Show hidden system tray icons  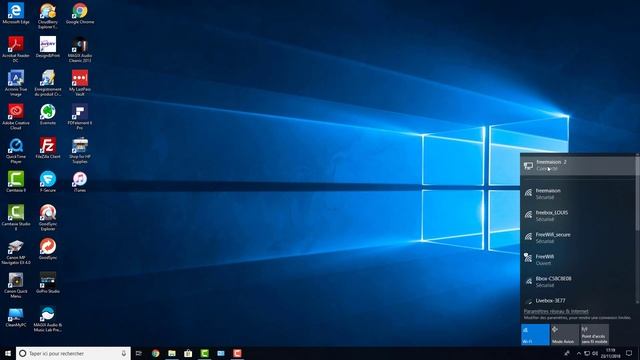[x=578, y=353]
